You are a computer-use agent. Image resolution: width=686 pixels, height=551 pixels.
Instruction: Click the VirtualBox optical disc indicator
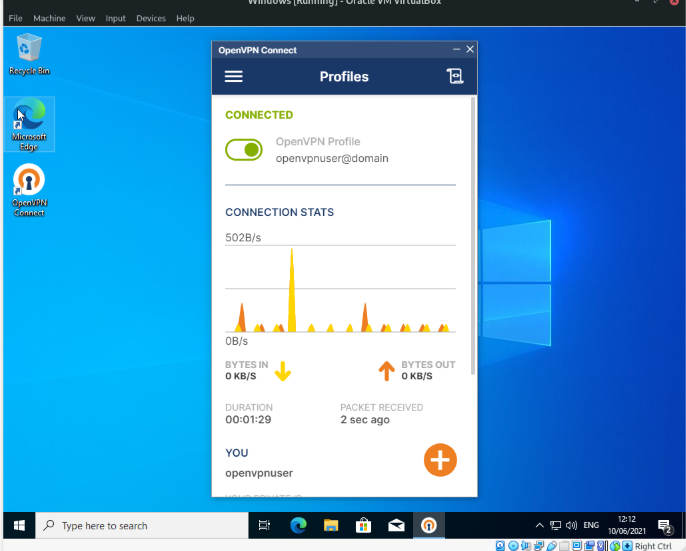pos(513,546)
